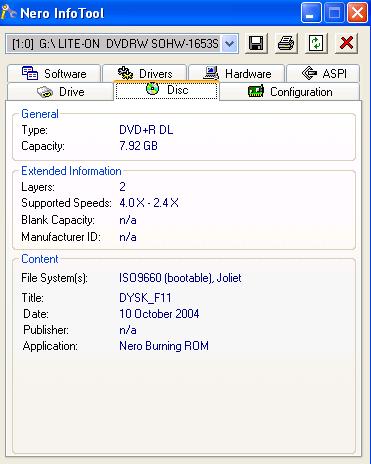Click the Supported Speeds label
This screenshot has width=371, height=464.
click(66, 203)
